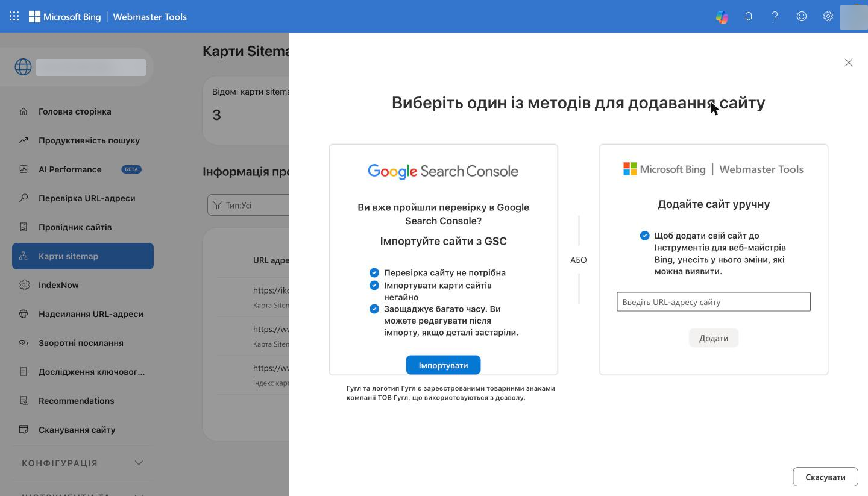Open Продуктивність пошуку in sidebar
Screen dimensions: 868x496
pyautogui.click(x=83, y=140)
